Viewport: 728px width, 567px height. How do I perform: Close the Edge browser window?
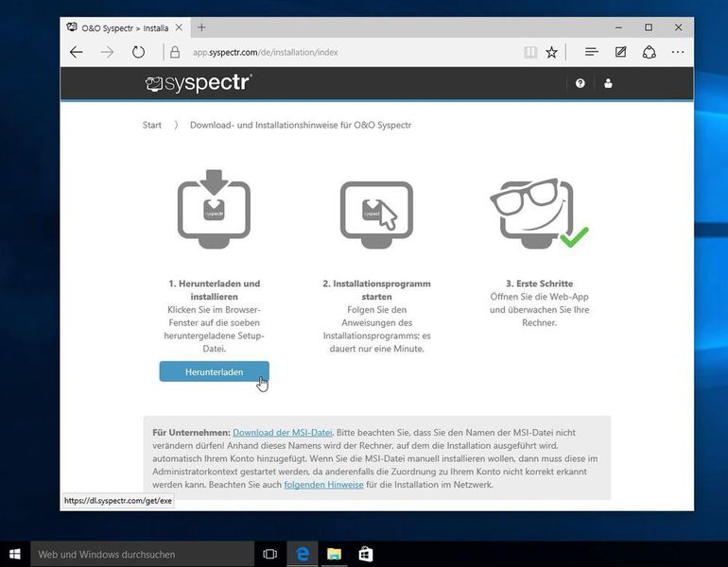pyautogui.click(x=678, y=27)
